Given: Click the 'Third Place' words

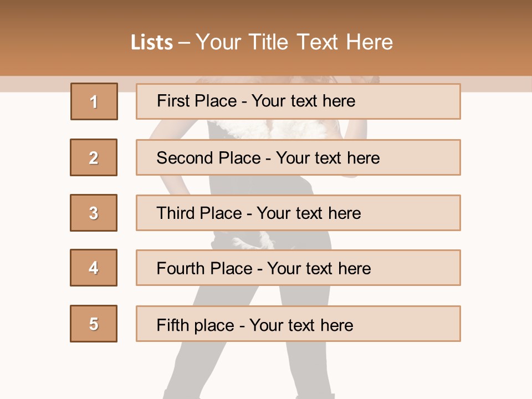Looking at the screenshot, I should [x=199, y=213].
